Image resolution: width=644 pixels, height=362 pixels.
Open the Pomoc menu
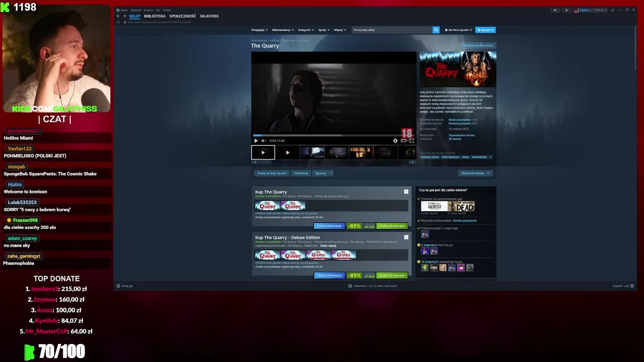click(x=167, y=10)
